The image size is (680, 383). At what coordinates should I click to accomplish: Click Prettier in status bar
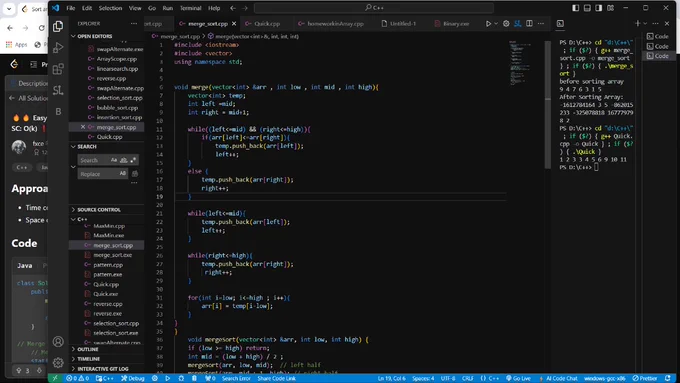click(x=646, y=378)
